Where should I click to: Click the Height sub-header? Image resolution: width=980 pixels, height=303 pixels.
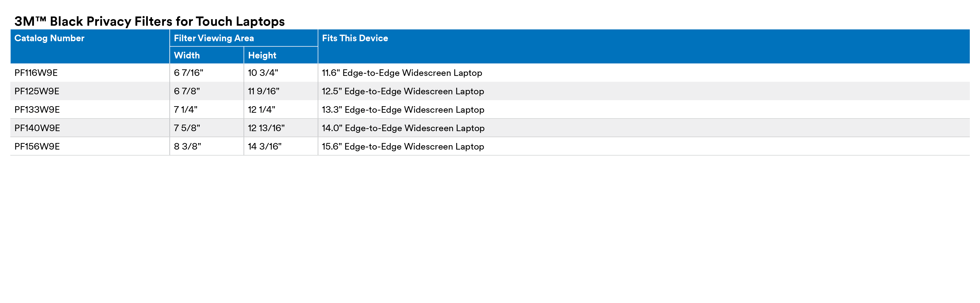(262, 55)
